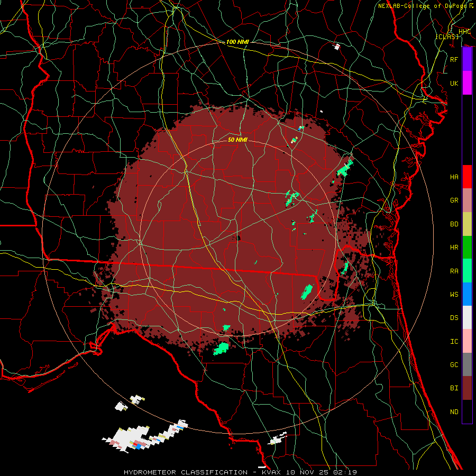
Task: Click the WS legend label
Action: point(454,295)
